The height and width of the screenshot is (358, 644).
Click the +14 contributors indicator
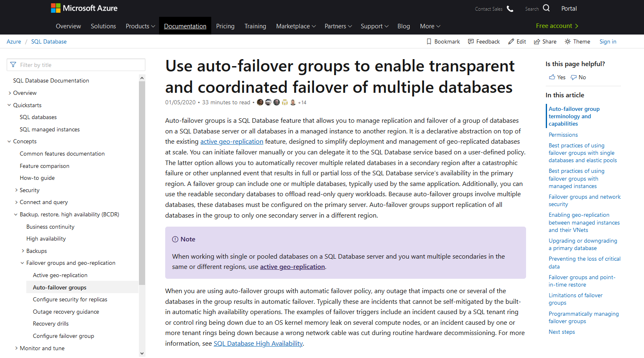[x=302, y=103]
